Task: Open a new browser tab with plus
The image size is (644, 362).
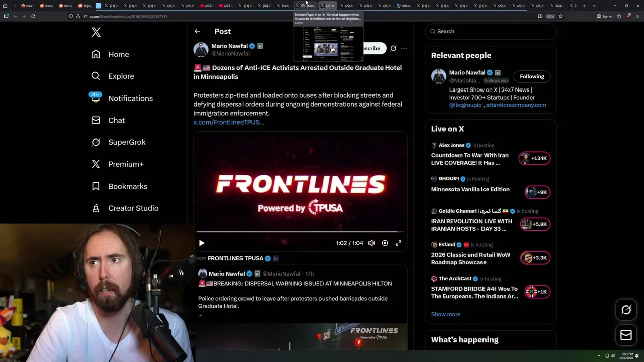Action: click(584, 6)
